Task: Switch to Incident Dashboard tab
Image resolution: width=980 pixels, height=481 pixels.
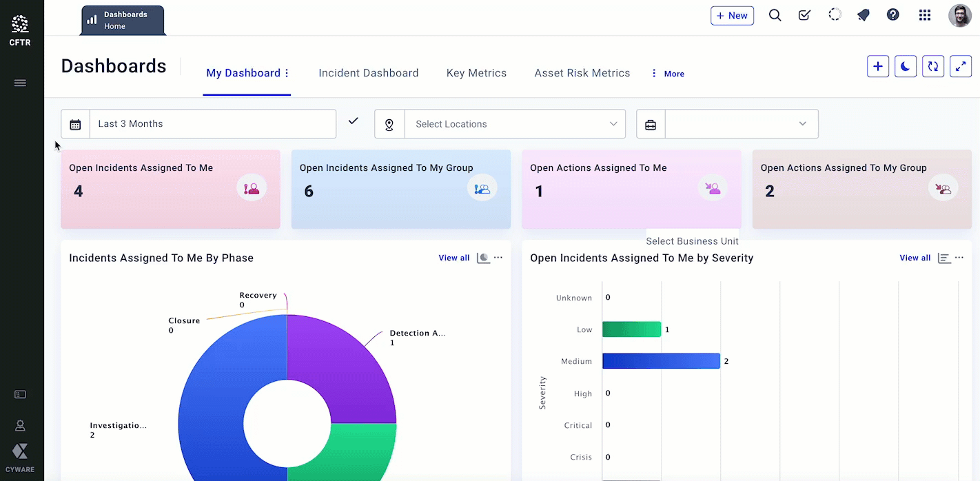Action: coord(368,73)
